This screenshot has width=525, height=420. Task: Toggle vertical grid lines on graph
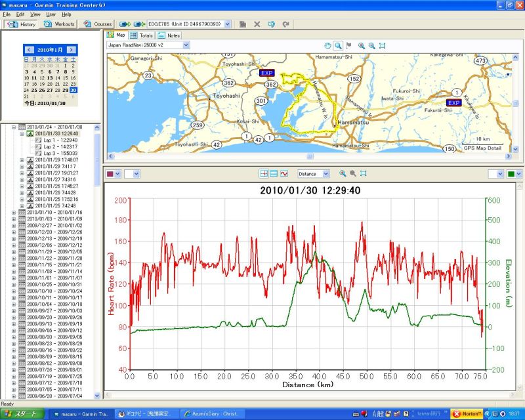tap(264, 173)
